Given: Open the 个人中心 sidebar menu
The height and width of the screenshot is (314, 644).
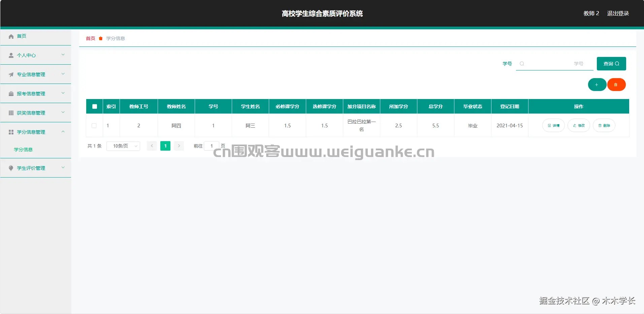Looking at the screenshot, I should pyautogui.click(x=36, y=55).
